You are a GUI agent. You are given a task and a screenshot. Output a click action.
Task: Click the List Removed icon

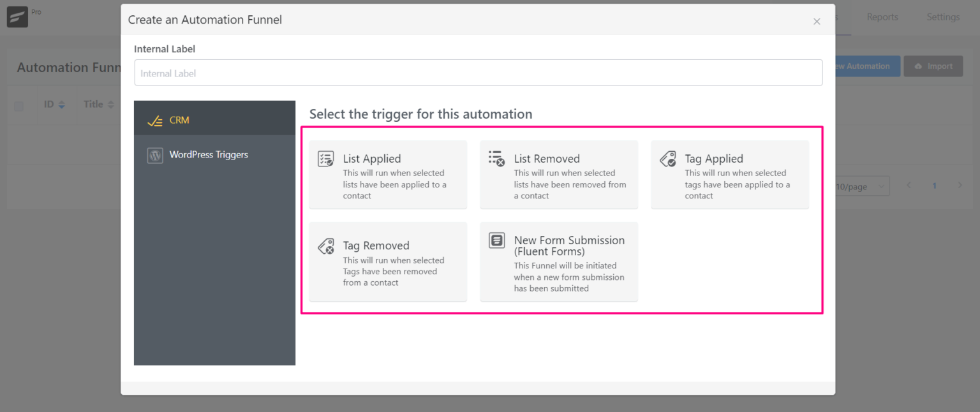tap(496, 158)
